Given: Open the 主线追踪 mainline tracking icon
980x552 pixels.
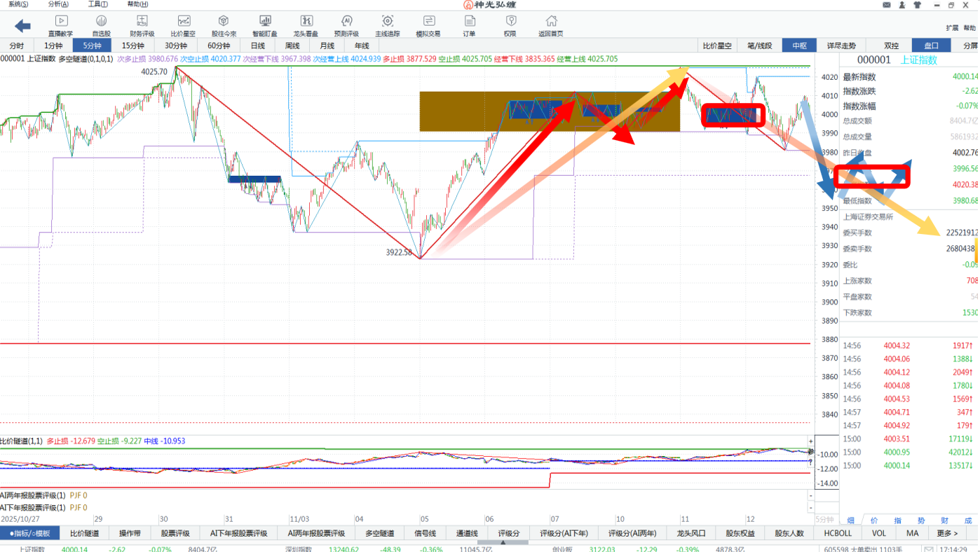Looking at the screenshot, I should [x=388, y=26].
